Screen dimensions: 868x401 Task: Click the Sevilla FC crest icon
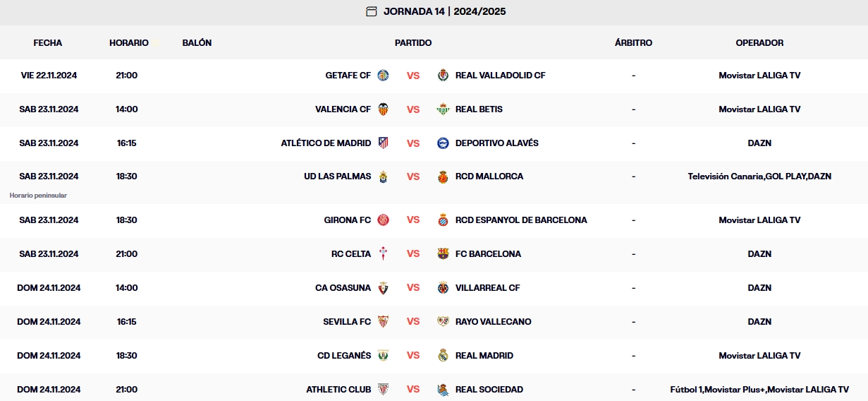pos(383,322)
